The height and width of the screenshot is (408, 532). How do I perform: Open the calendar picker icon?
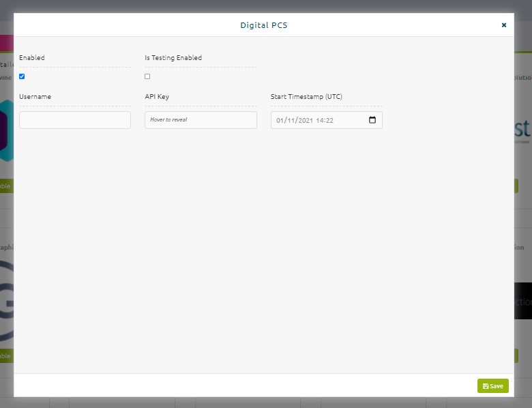(372, 120)
